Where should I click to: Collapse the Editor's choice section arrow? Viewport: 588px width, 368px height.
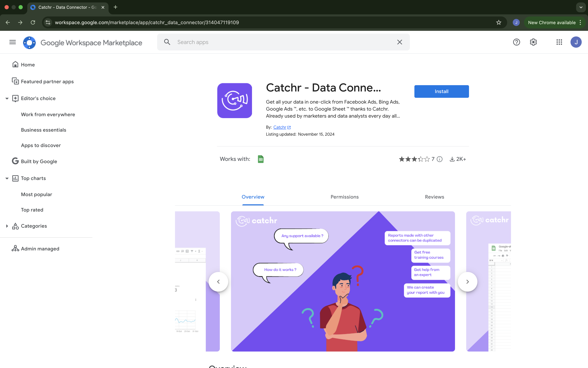pos(7,98)
